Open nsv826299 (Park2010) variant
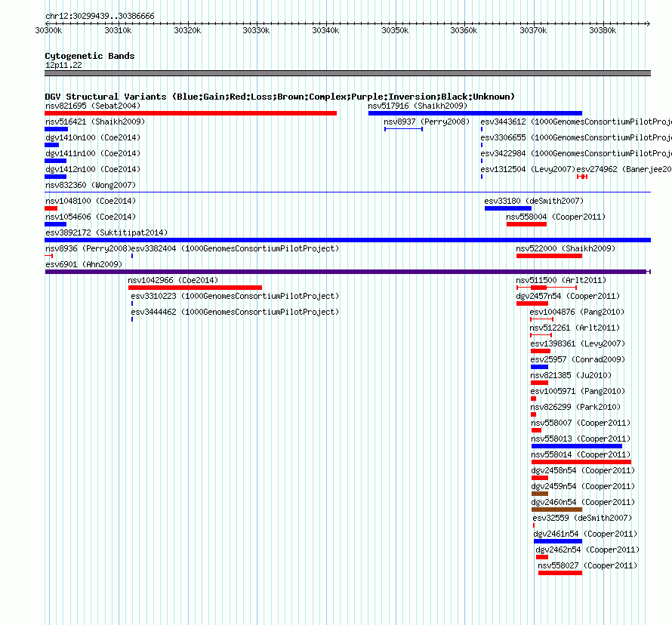This screenshot has height=625, width=672. click(575, 407)
